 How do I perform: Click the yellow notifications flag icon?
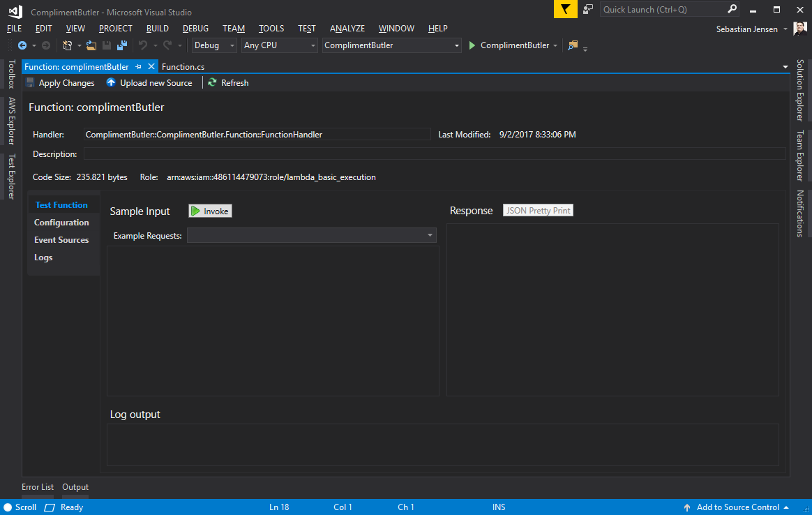565,9
